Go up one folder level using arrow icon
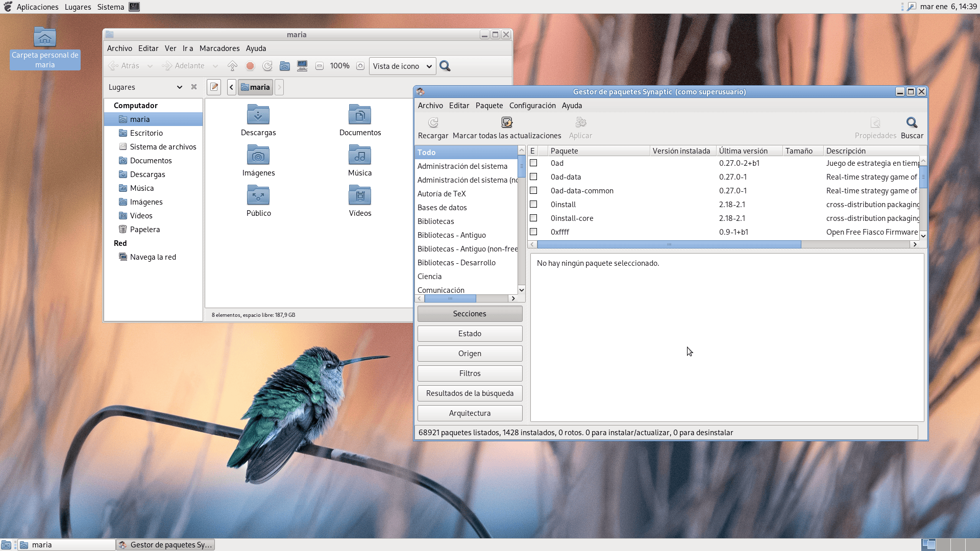The height and width of the screenshot is (551, 980). tap(232, 66)
